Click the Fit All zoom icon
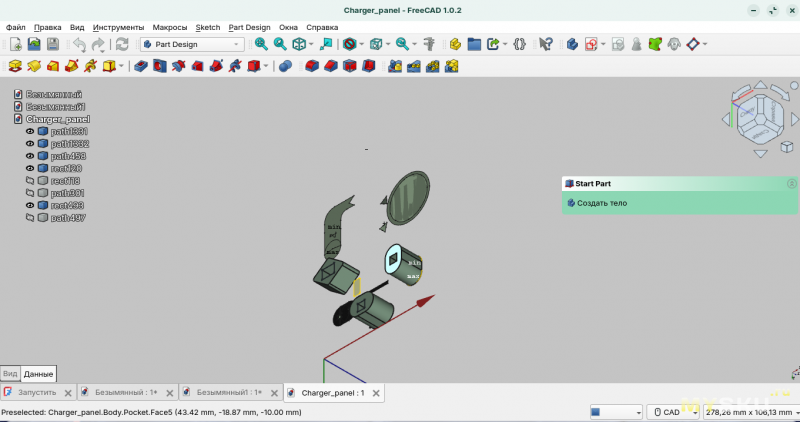This screenshot has width=800, height=422. coord(261,44)
